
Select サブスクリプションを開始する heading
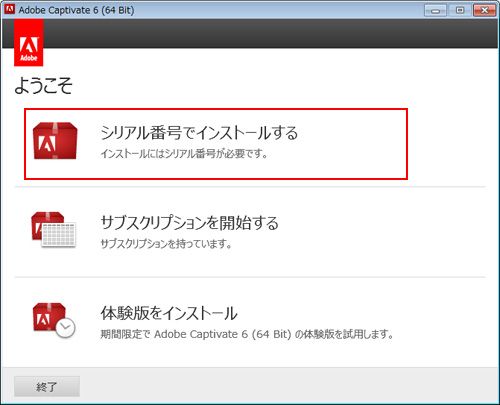pos(189,222)
